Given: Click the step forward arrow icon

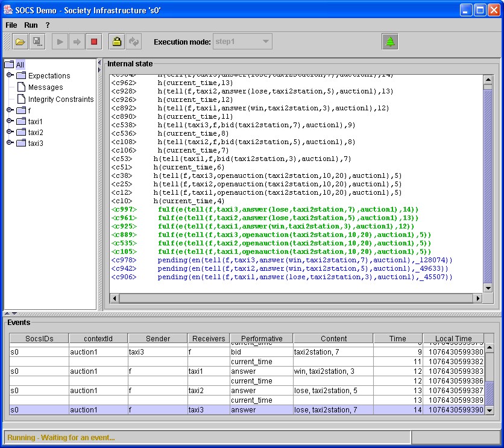Looking at the screenshot, I should [77, 42].
